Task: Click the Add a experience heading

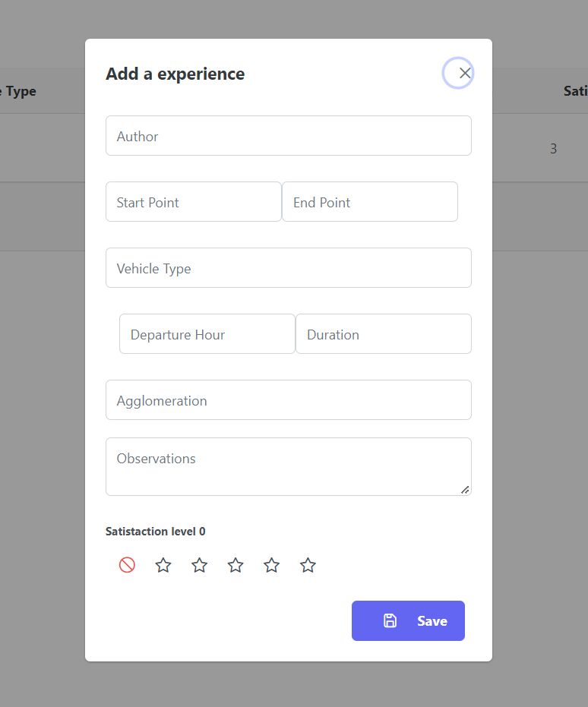Action: (175, 74)
